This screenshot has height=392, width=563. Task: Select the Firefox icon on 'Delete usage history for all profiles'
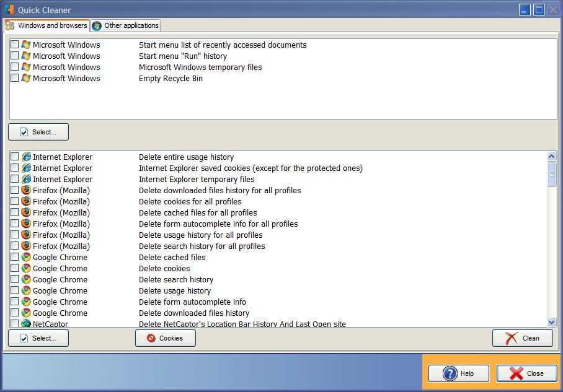tap(26, 235)
